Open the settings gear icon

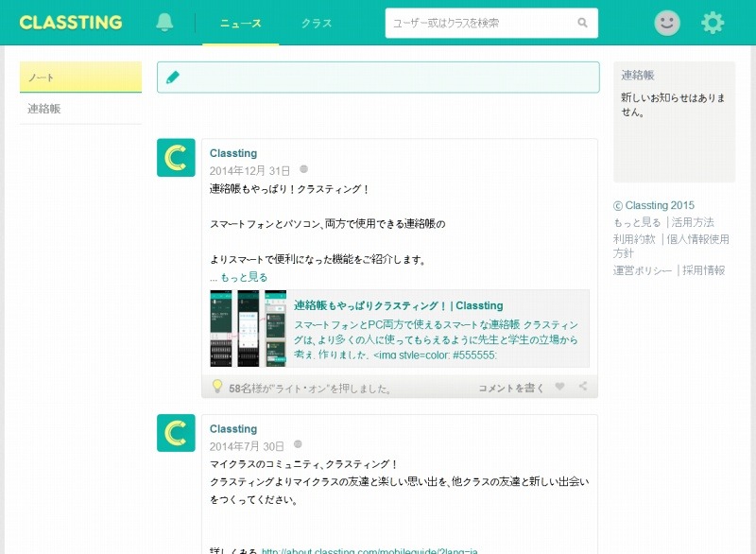(x=713, y=23)
